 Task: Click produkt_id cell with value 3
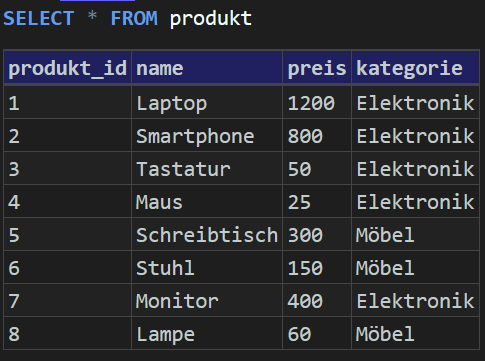pyautogui.click(x=68, y=169)
